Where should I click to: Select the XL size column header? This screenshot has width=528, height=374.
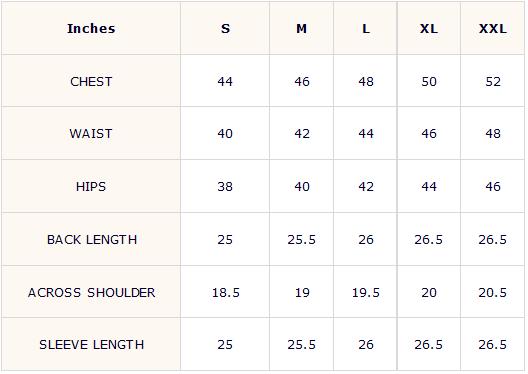(x=429, y=29)
